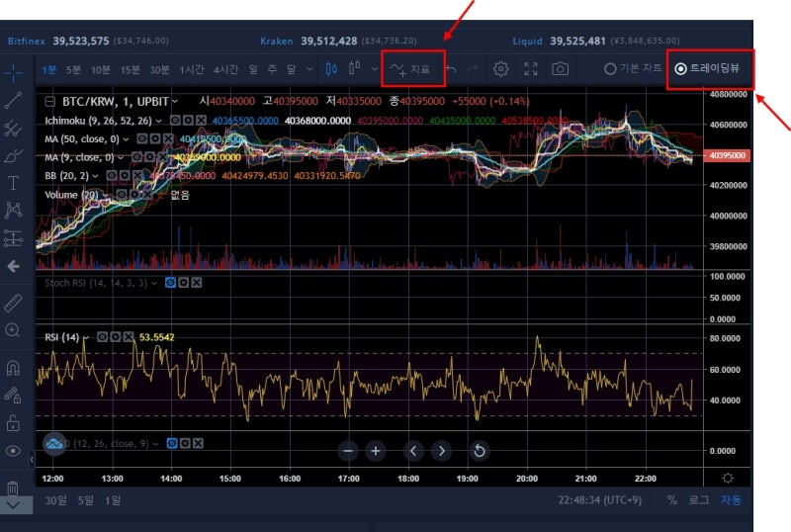Image resolution: width=791 pixels, height=532 pixels.
Task: Remove the Volume (20) indicator
Action: [147, 195]
